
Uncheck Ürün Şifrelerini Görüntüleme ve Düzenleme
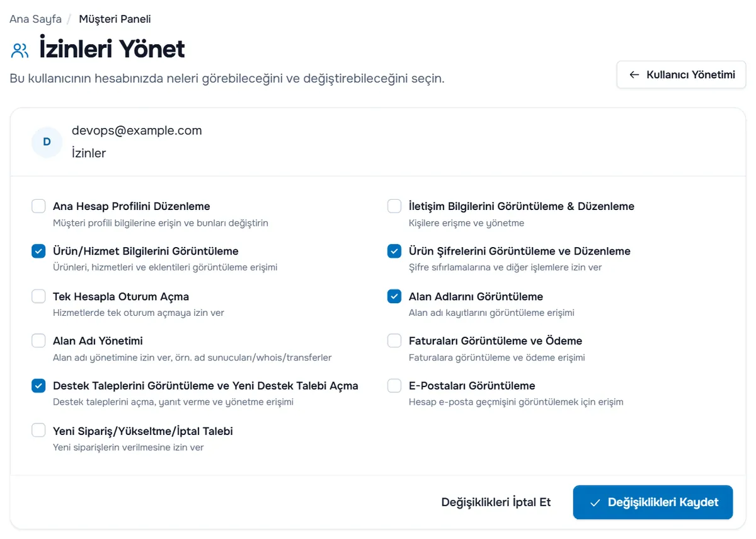click(x=394, y=251)
